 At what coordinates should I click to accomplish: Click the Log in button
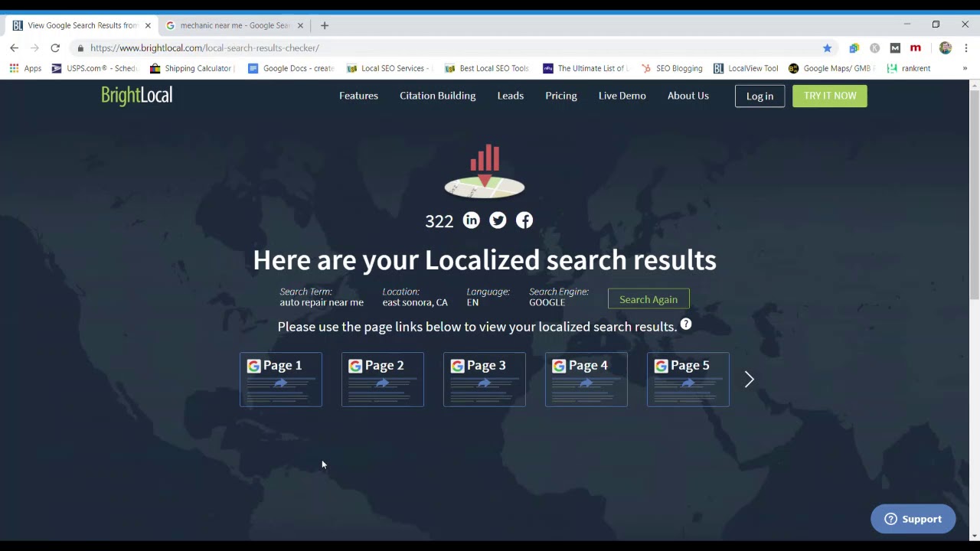[759, 96]
